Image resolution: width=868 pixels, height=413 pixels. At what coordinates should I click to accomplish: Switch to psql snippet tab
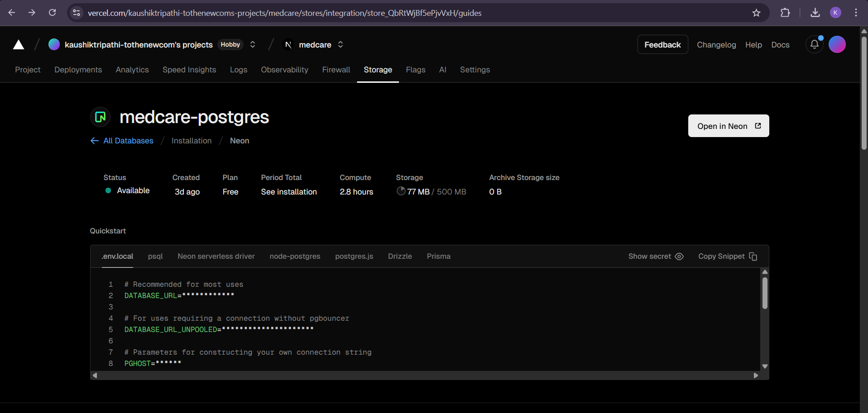155,256
